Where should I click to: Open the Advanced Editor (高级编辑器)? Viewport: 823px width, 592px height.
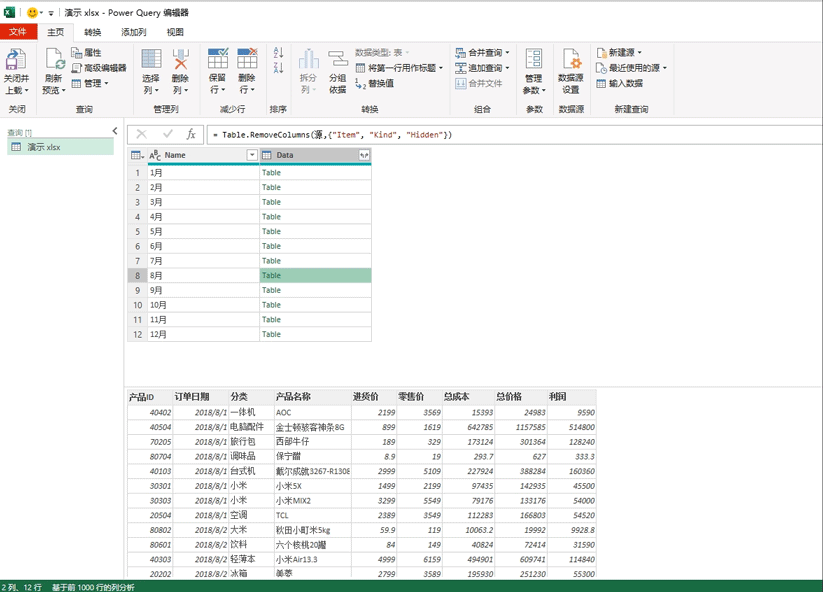point(99,68)
